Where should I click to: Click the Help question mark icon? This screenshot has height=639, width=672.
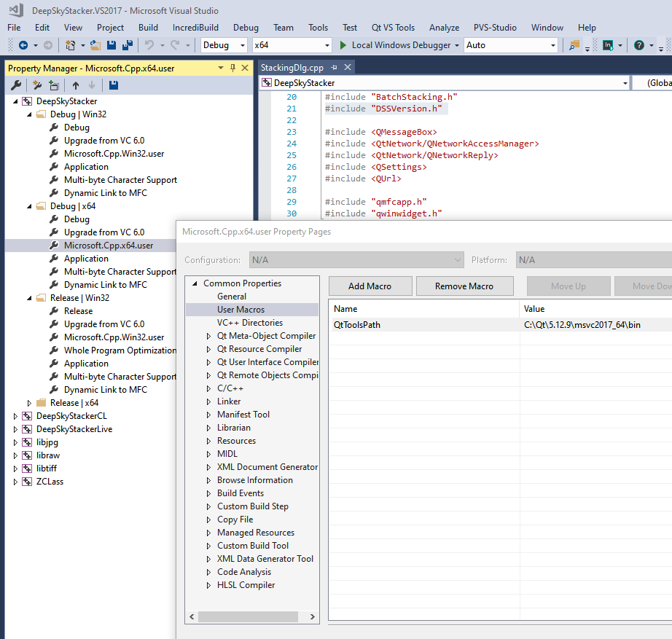click(639, 45)
